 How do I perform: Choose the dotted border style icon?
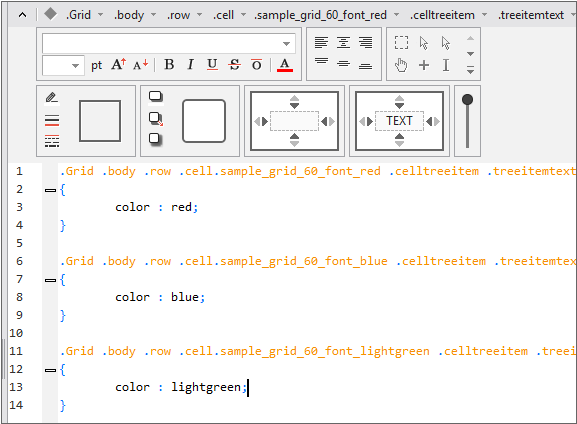(x=52, y=141)
